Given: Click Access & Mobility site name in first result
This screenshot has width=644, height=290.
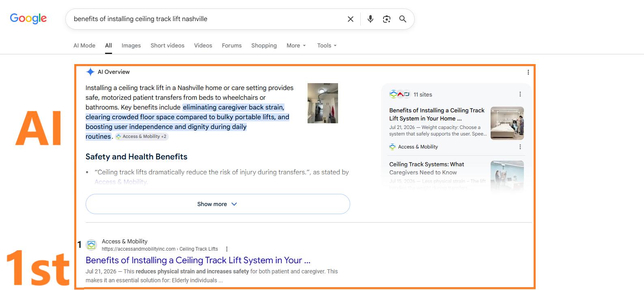Looking at the screenshot, I should pyautogui.click(x=125, y=241).
